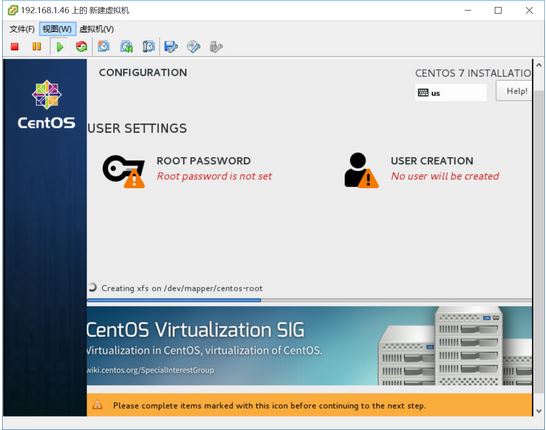
Task: Minimize the VM console window
Action: pos(468,10)
